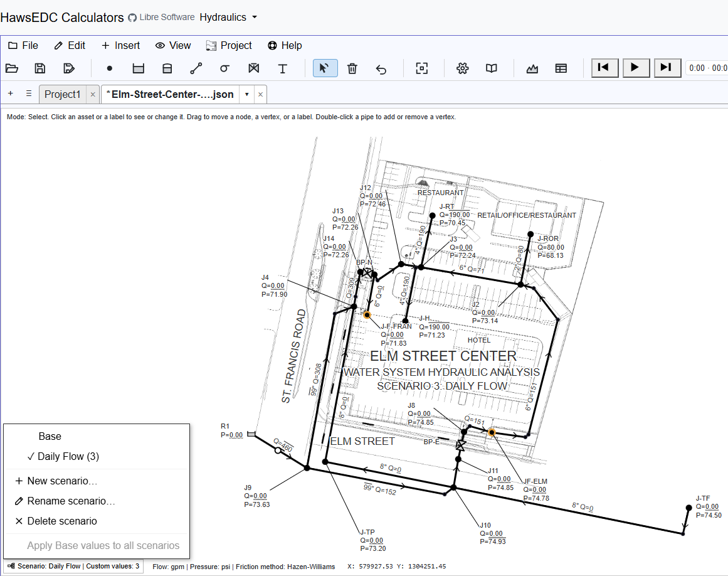The height and width of the screenshot is (576, 728).
Task: Click the Undo arrow icon
Action: point(381,68)
